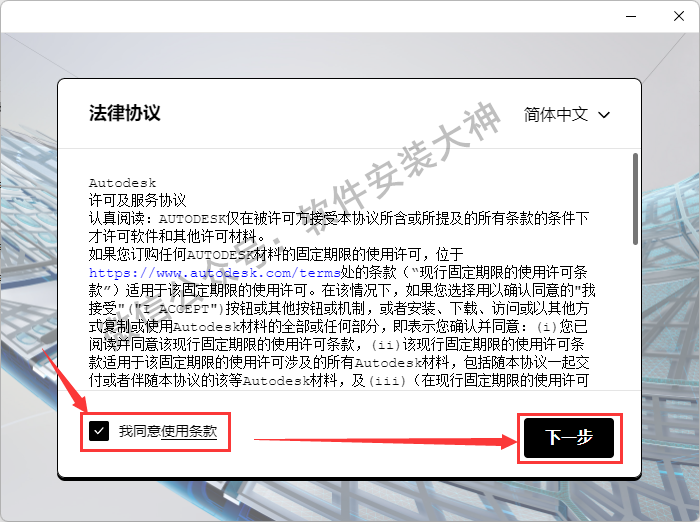Click the Autodesk line at agreement top

122,183
